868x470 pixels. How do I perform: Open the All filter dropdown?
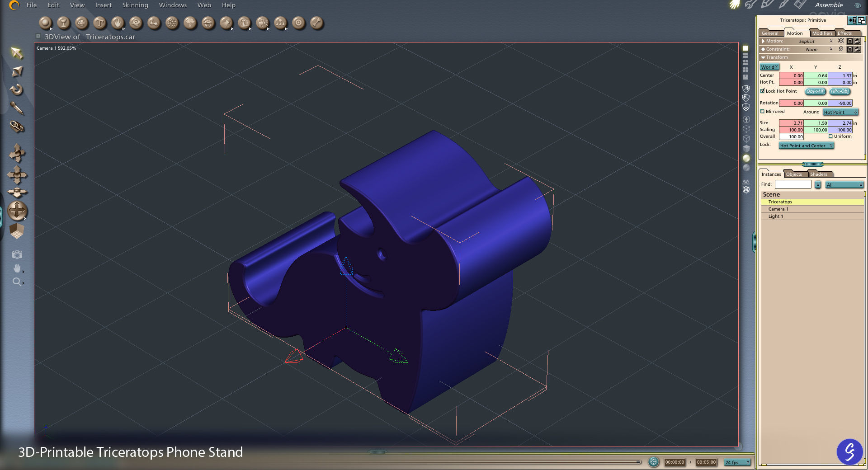pos(844,184)
